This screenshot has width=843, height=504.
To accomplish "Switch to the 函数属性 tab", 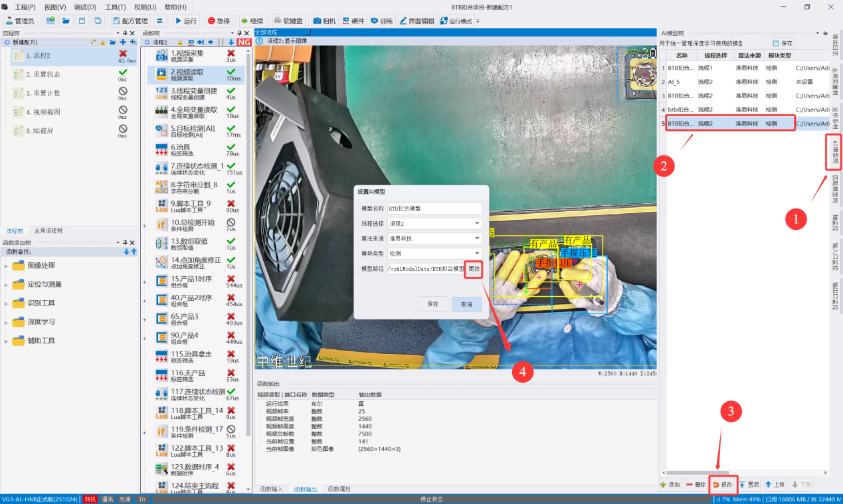I will click(x=339, y=489).
